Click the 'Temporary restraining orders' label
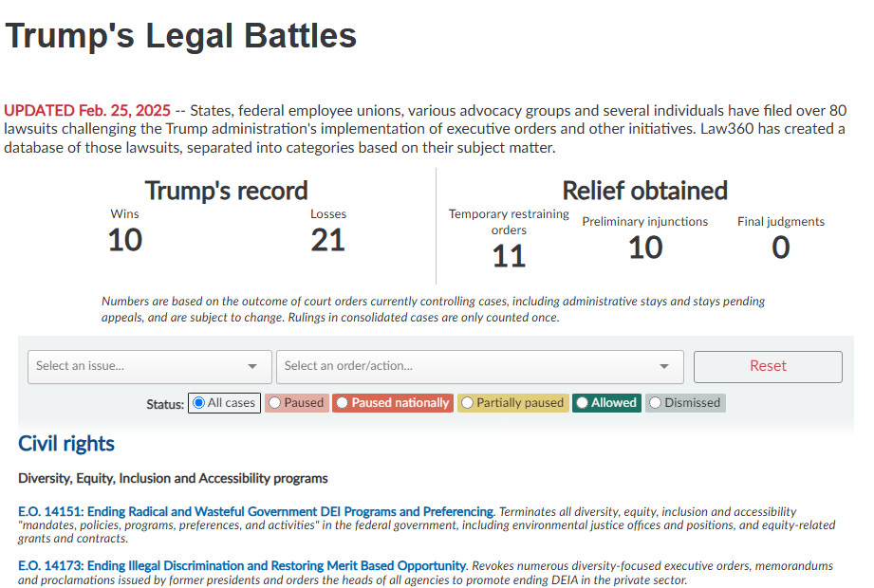Screen dimensions: 874x588 click(509, 222)
